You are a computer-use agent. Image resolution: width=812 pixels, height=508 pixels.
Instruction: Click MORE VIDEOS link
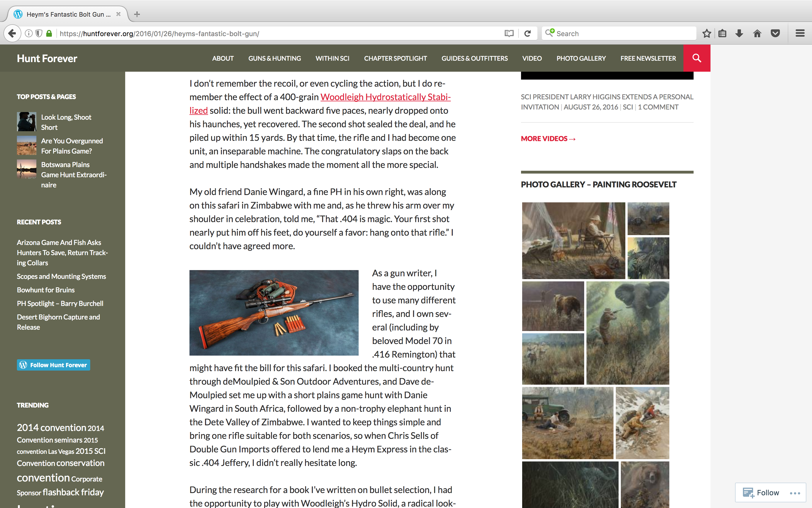coord(548,138)
